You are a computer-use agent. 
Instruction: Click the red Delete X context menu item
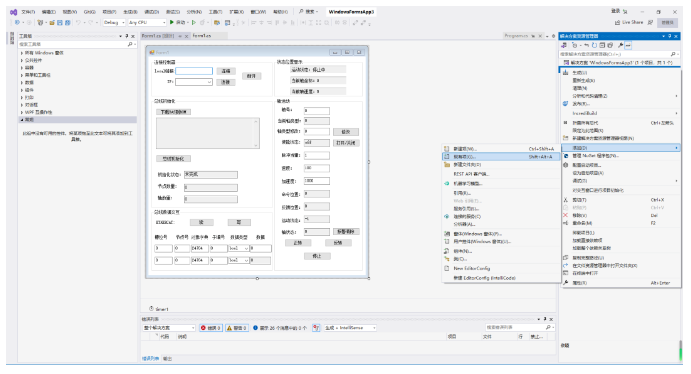[x=565, y=215]
